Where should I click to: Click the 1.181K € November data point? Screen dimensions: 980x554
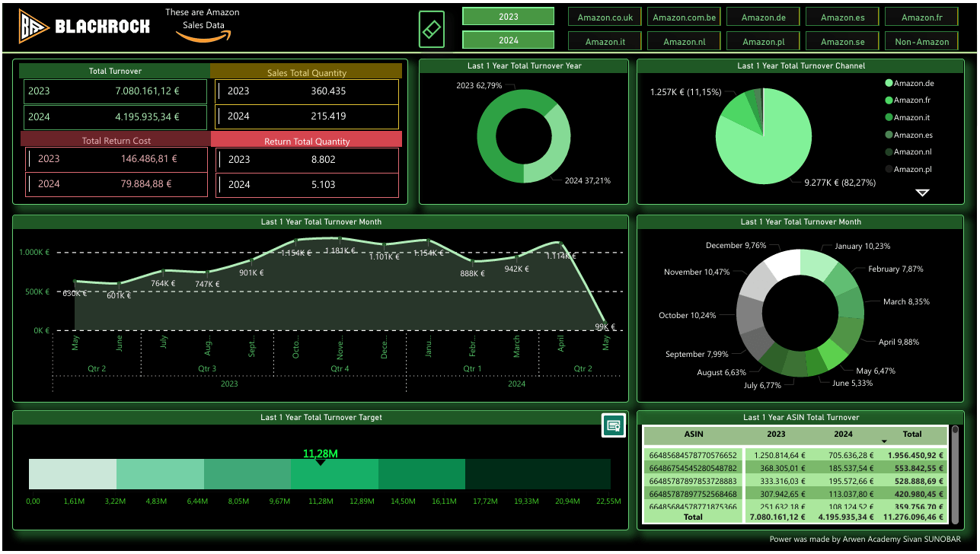[340, 240]
